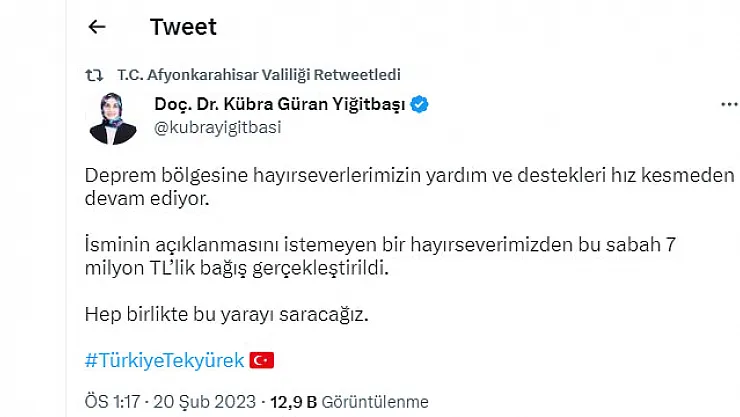The height and width of the screenshot is (417, 740).
Task: Click the words "Deprem bölgesine" in tweet
Action: [x=150, y=177]
